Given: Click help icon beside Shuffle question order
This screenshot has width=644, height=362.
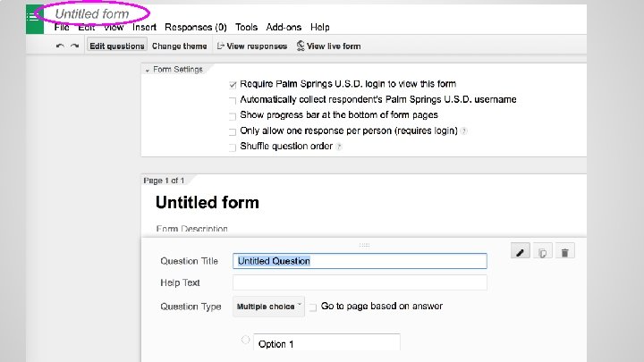Looking at the screenshot, I should click(339, 147).
